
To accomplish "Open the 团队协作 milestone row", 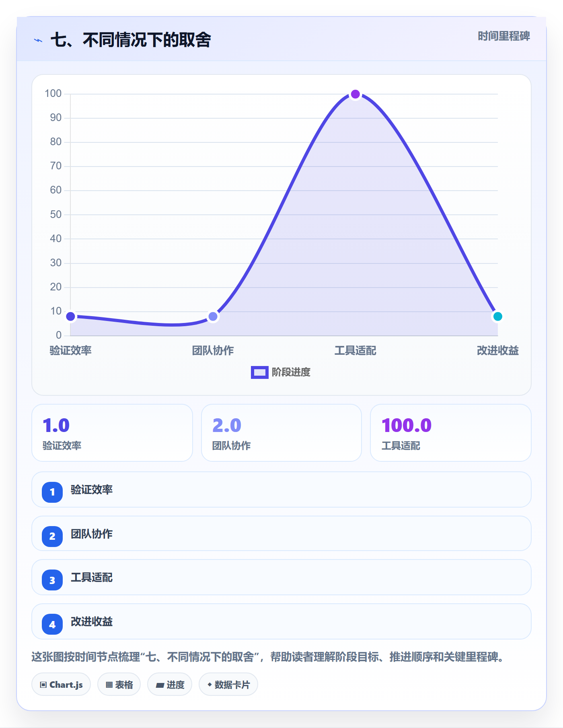I will [281, 533].
